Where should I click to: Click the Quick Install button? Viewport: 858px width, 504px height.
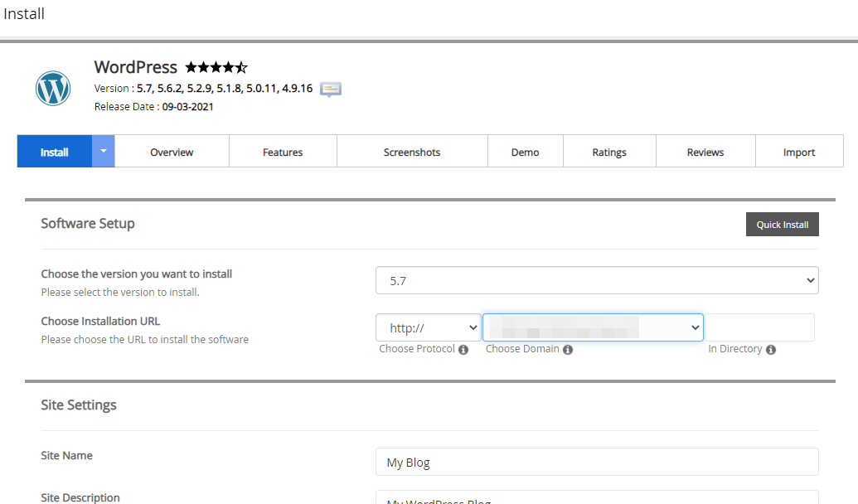click(x=783, y=225)
